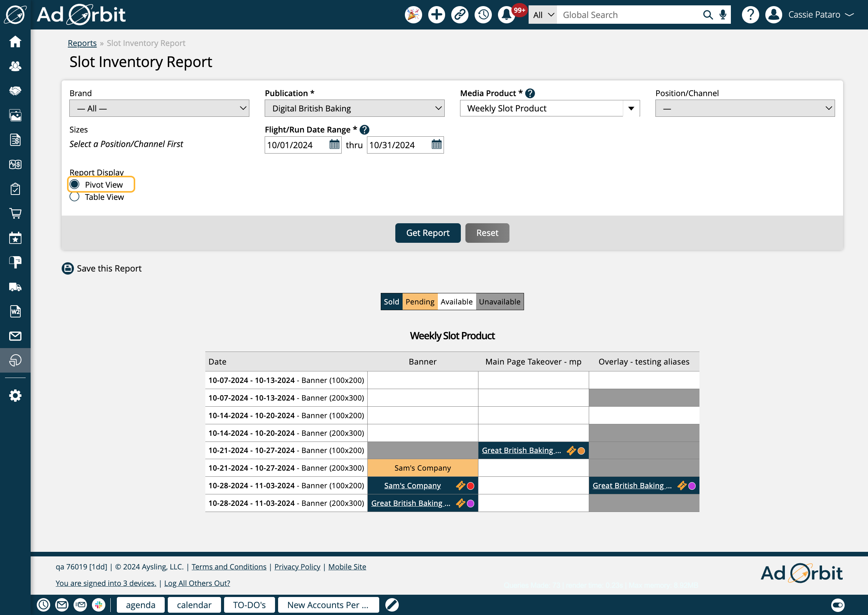The height and width of the screenshot is (615, 868).
Task: Open the mailbox icon in sidebar
Action: [15, 262]
